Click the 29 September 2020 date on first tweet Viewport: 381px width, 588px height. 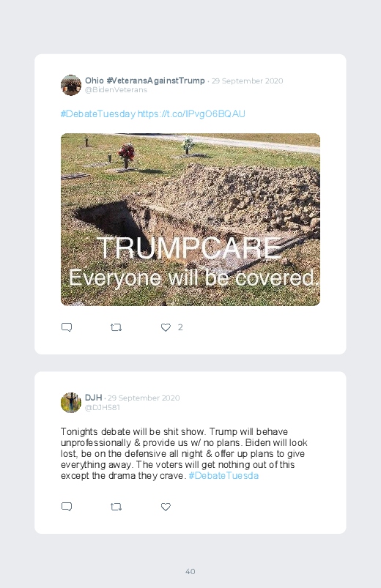click(x=248, y=81)
